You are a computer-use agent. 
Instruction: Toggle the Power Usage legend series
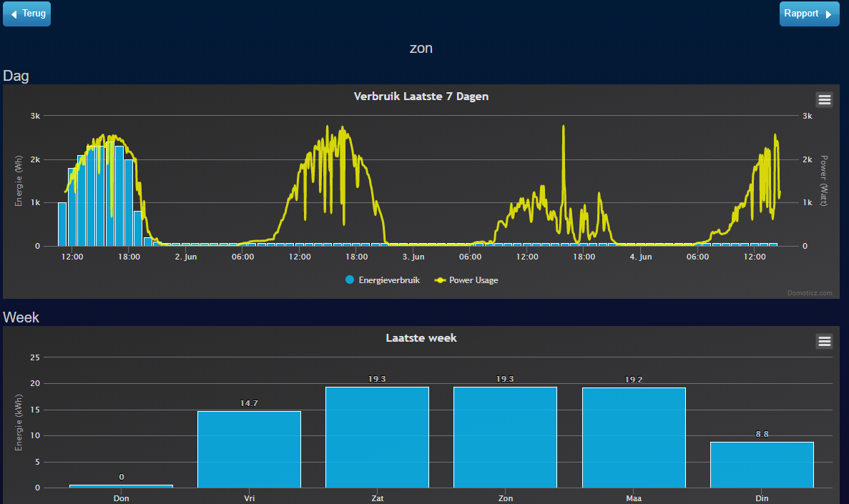click(466, 280)
